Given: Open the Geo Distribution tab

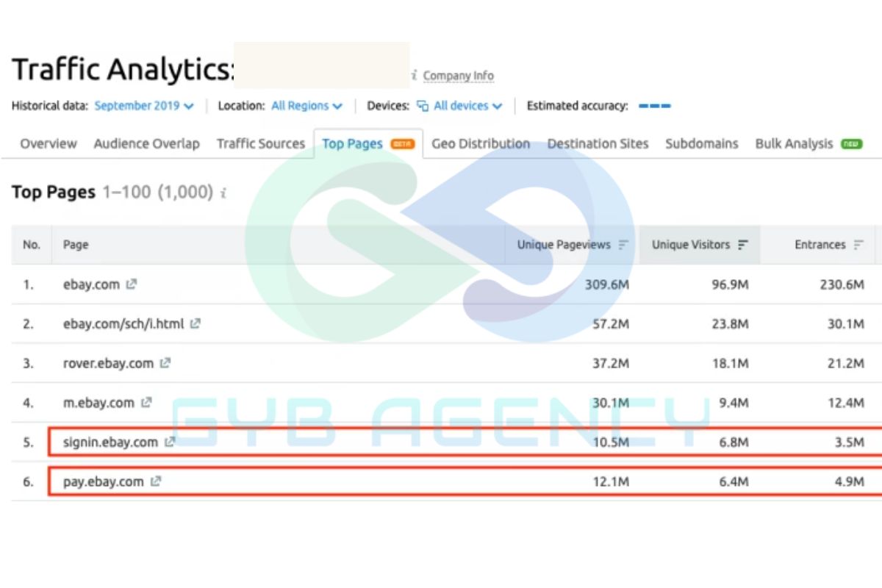Looking at the screenshot, I should pos(481,144).
